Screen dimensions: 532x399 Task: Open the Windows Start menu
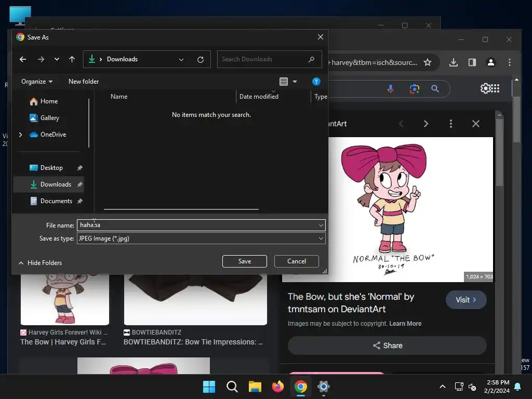[209, 387]
